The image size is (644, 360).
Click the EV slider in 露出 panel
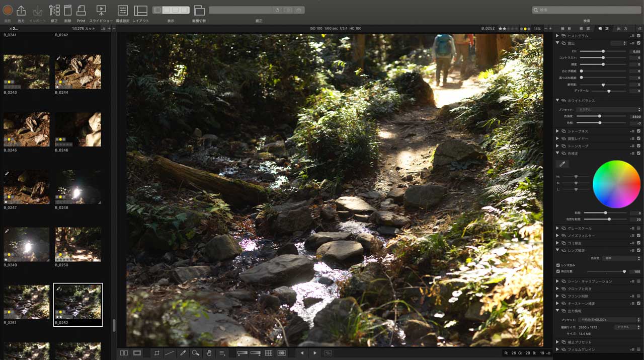tap(603, 51)
